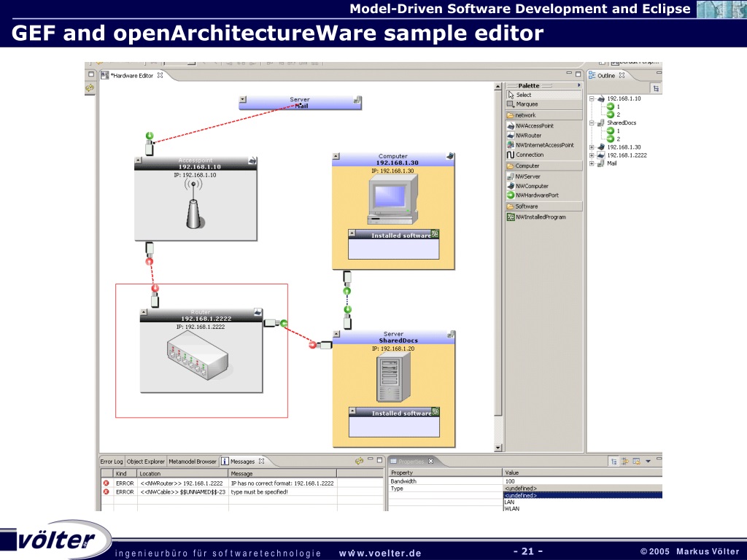The height and width of the screenshot is (560, 747).
Task: Click the Location column header
Action: (183, 473)
